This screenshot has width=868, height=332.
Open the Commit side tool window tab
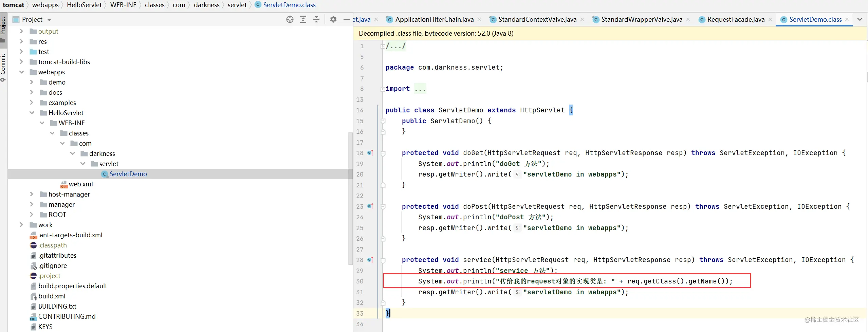(x=3, y=67)
